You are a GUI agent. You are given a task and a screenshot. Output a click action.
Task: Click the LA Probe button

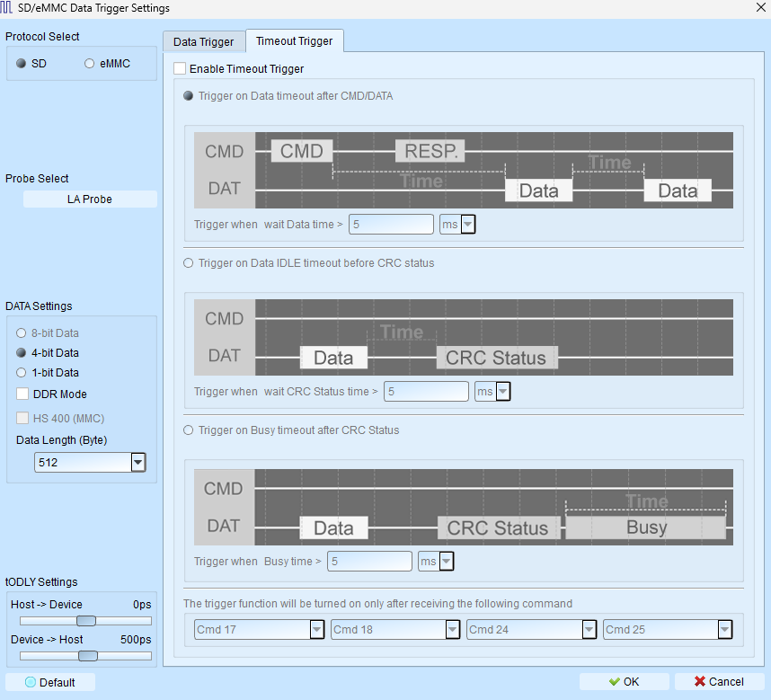tap(90, 199)
